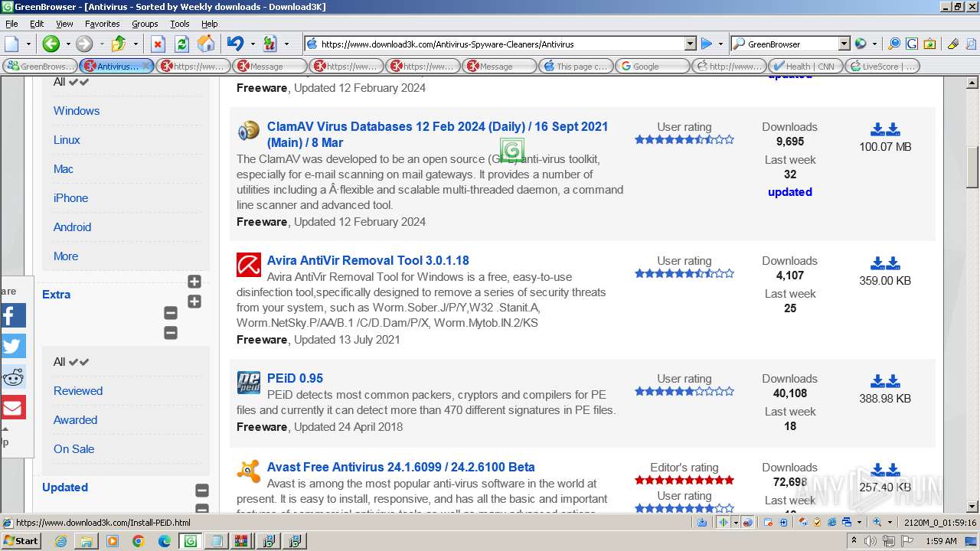Image resolution: width=980 pixels, height=551 pixels.
Task: Select the Awarded filter
Action: pyautogui.click(x=75, y=420)
